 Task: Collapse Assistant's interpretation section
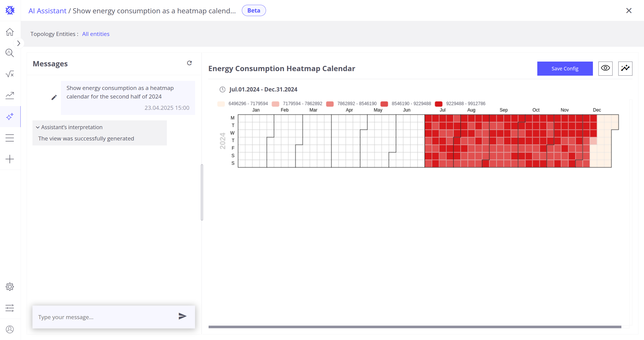(38, 127)
